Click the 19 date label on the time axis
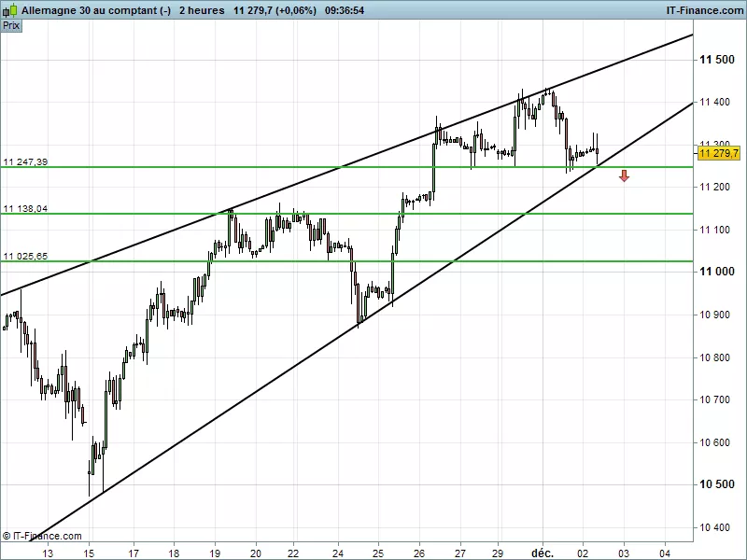The image size is (747, 560). (x=215, y=553)
